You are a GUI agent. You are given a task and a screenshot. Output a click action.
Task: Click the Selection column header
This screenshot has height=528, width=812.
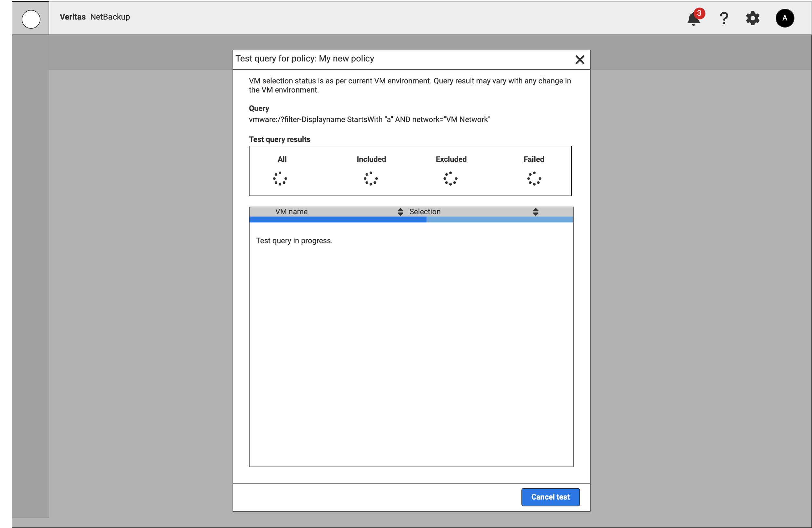[x=425, y=212]
